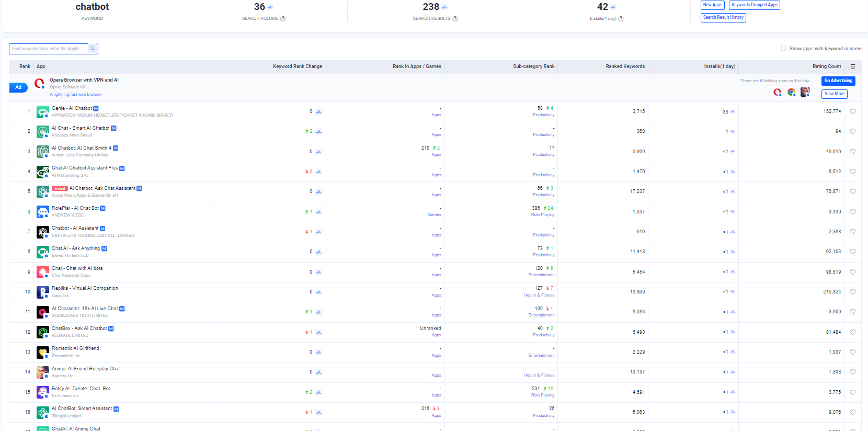Open Search Result History
The image size is (868, 431).
tap(723, 17)
